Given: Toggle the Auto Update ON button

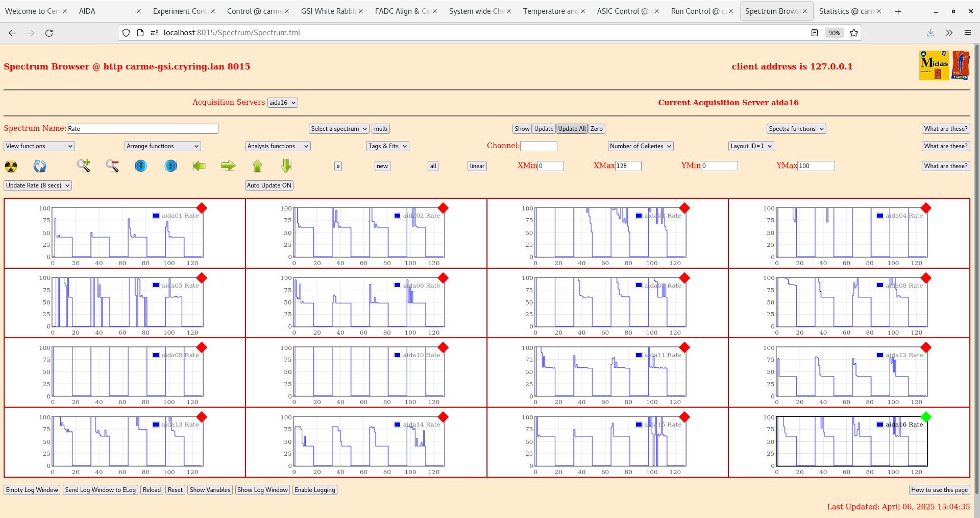Looking at the screenshot, I should click(x=269, y=185).
